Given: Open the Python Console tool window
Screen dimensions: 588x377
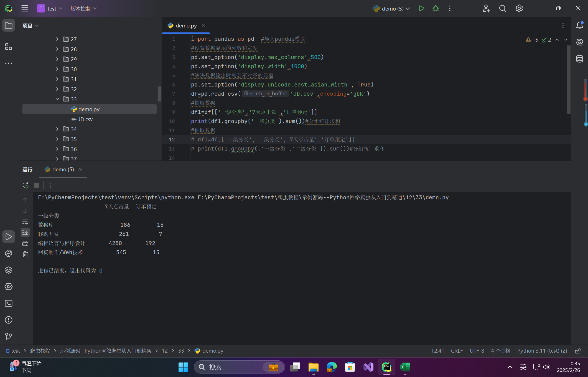Looking at the screenshot, I should [9, 253].
